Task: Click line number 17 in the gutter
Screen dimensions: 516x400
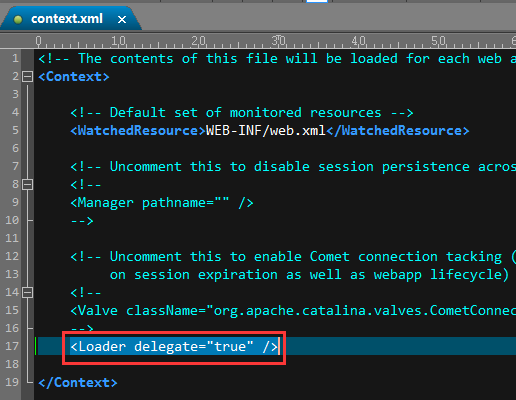Action: (x=12, y=346)
